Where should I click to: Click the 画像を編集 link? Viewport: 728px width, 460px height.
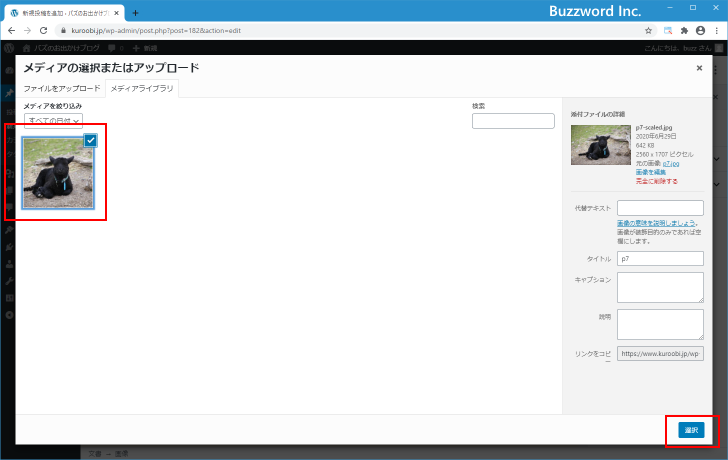650,172
